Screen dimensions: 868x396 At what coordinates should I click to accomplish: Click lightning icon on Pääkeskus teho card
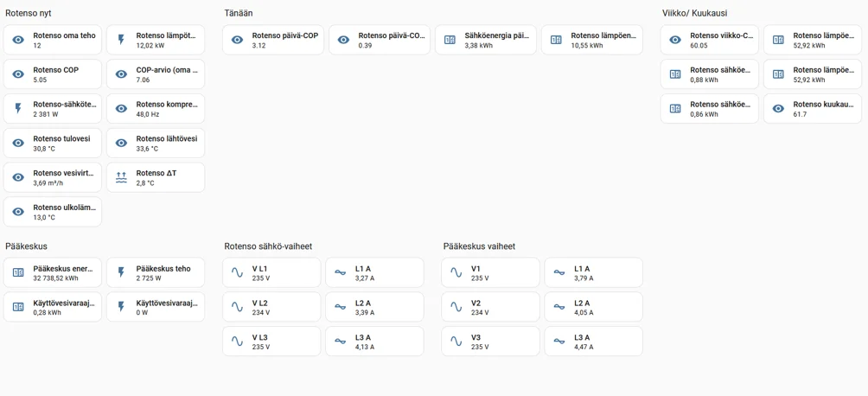coord(121,272)
